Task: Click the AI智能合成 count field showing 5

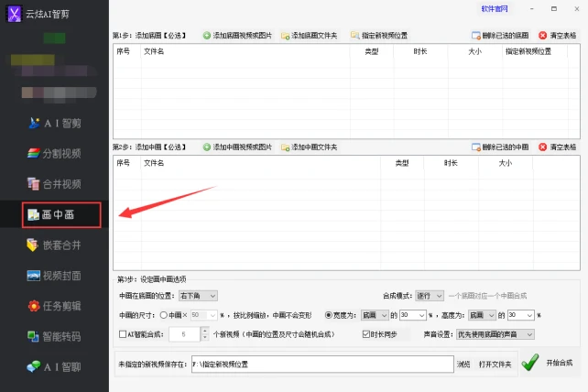Action: click(184, 334)
